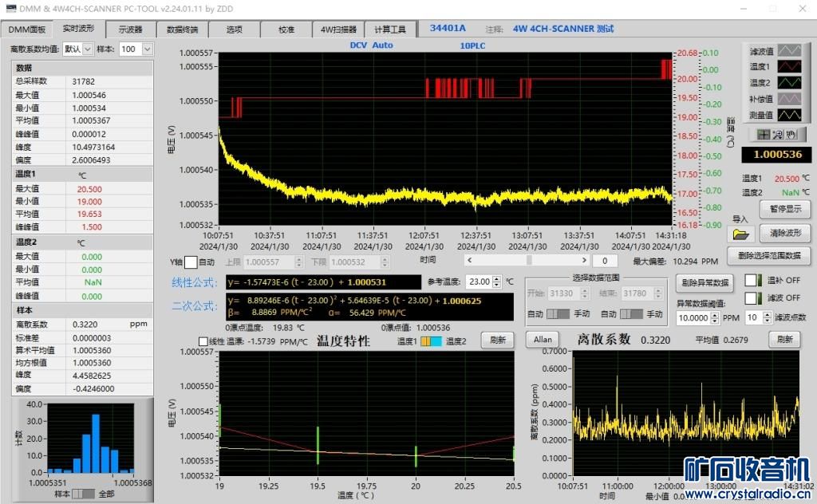Flip the 结束 自动/手动 range switch
The width and height of the screenshot is (817, 504).
[631, 314]
